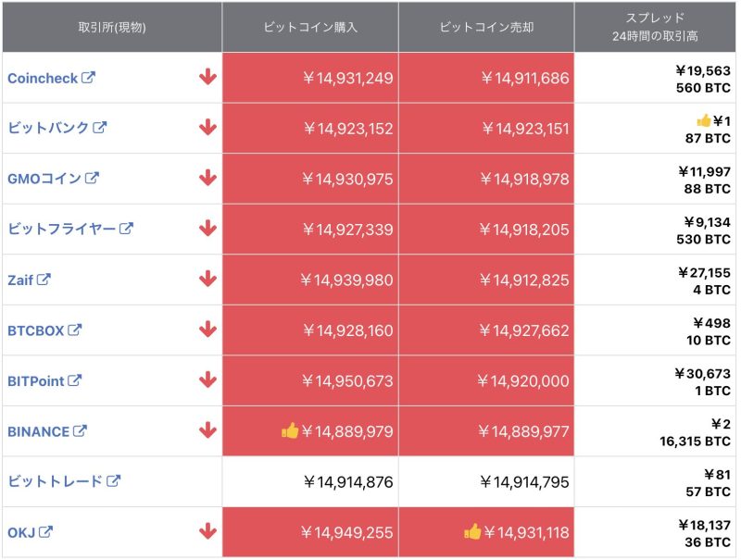The width and height of the screenshot is (741, 560).
Task: Open the ビットフライヤー exchange link
Action: 61,229
